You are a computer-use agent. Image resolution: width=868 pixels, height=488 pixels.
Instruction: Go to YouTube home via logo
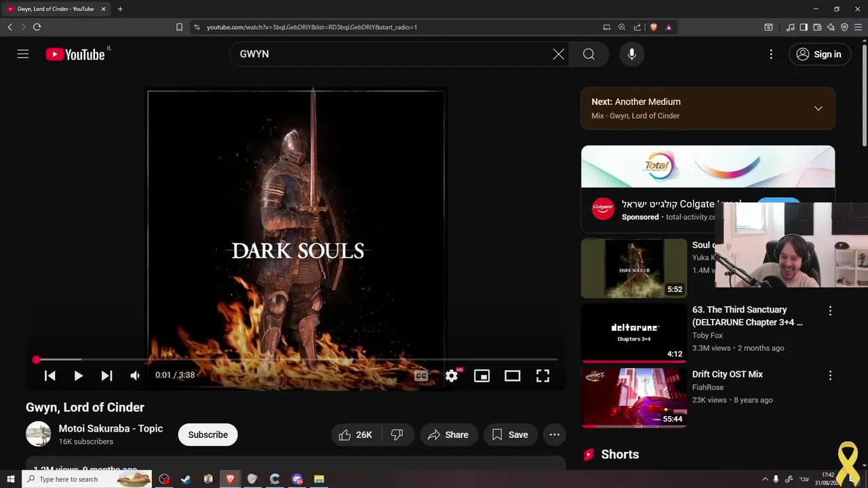75,54
